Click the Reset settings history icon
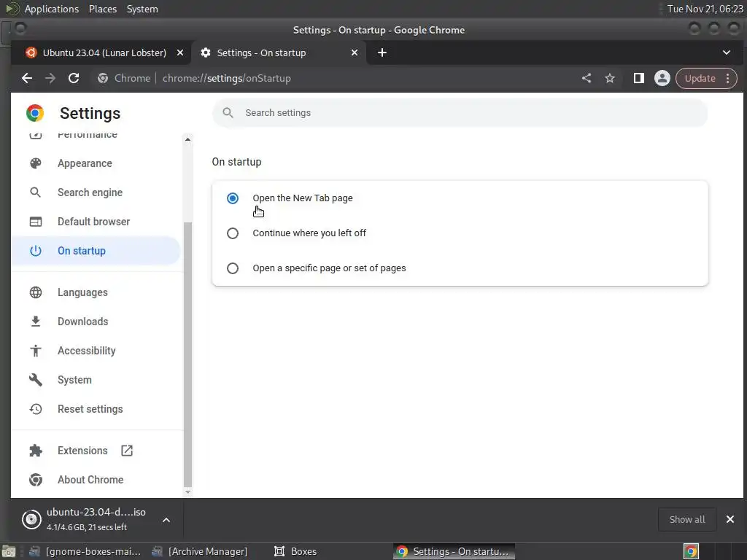 pyautogui.click(x=36, y=409)
